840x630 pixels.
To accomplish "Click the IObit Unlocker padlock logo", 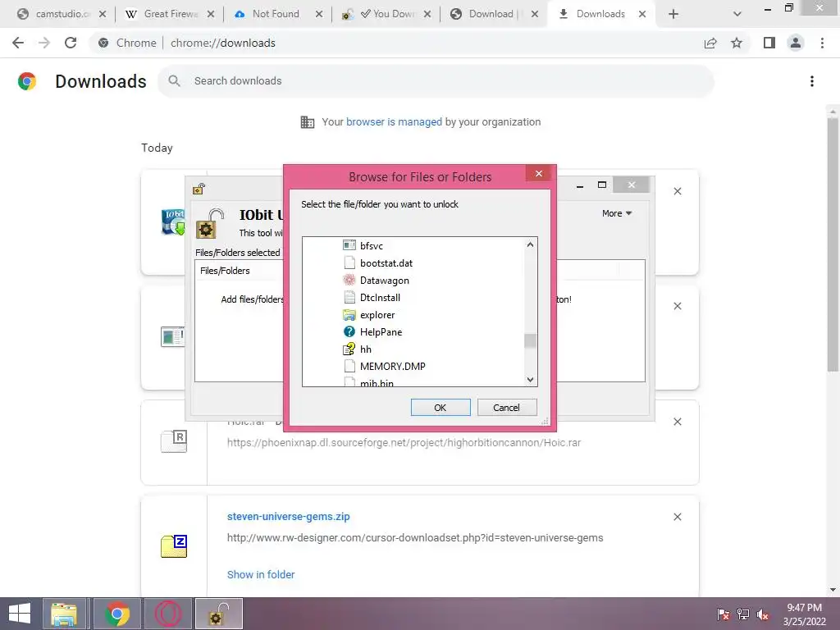I will (x=210, y=223).
